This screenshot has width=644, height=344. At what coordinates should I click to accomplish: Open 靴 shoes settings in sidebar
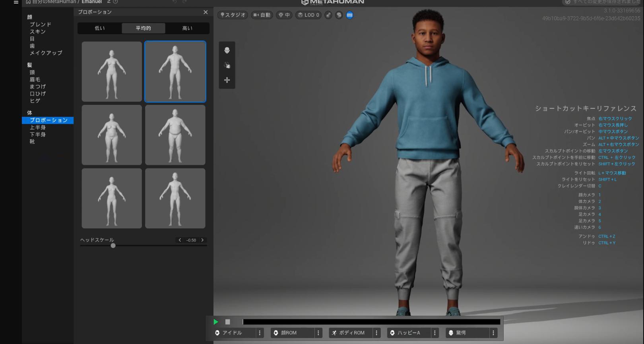32,142
